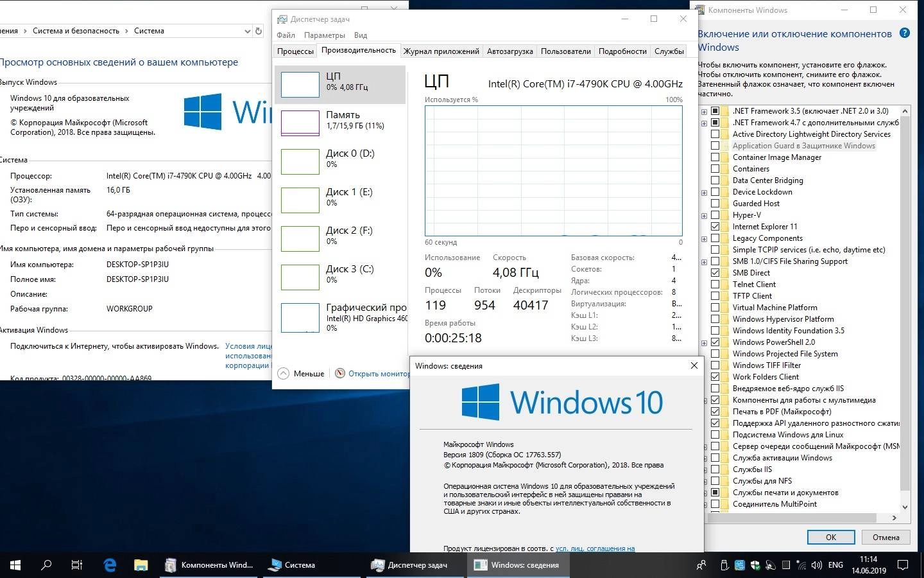Image resolution: width=924 pixels, height=578 pixels.
Task: Expand the Device Lockdown node
Action: [705, 192]
